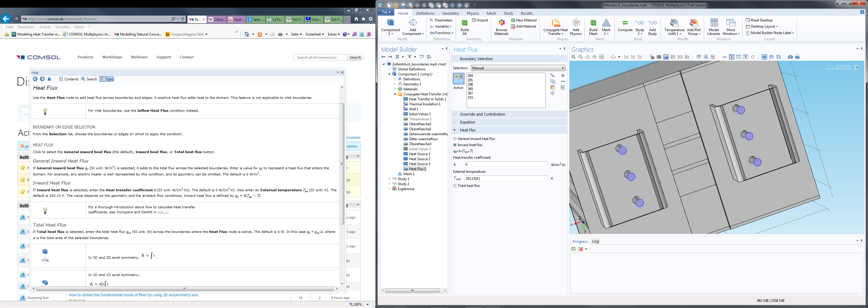The image size is (868, 308).
Task: Click External temperature Text input field
Action: [x=506, y=178]
